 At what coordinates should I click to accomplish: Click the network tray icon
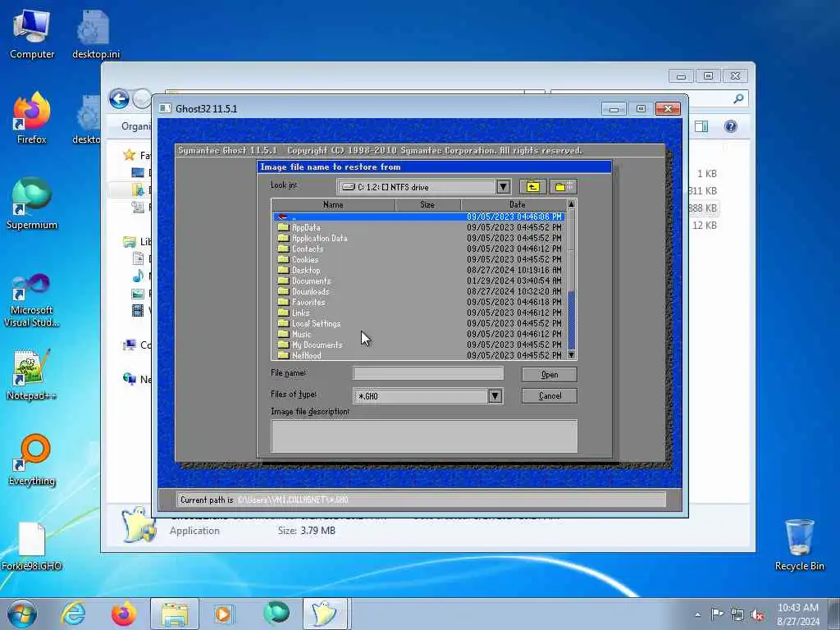point(737,615)
